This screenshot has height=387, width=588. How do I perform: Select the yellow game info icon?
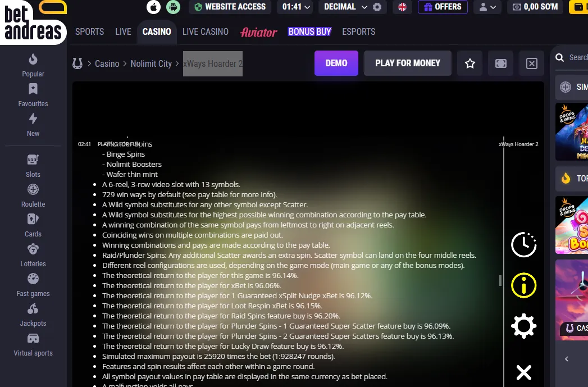[523, 285]
